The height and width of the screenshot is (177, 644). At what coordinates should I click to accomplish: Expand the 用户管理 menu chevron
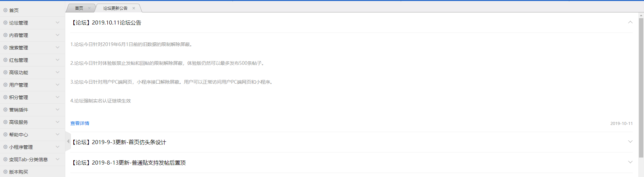point(58,85)
